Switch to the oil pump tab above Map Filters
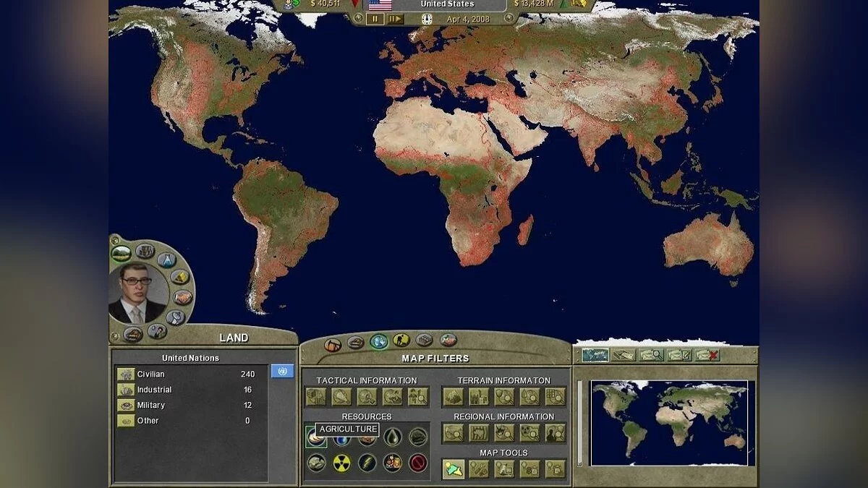The image size is (868, 488). (333, 343)
